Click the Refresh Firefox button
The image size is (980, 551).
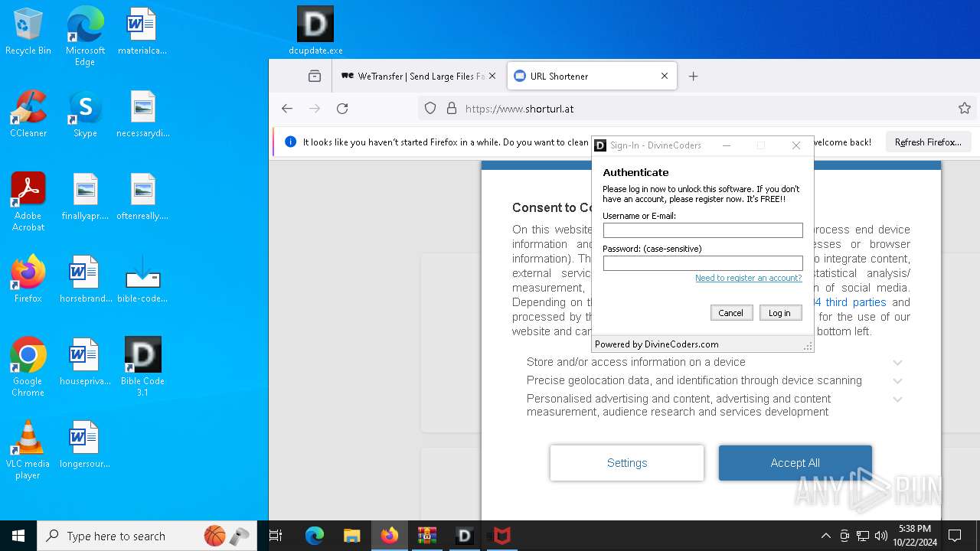[x=928, y=142]
